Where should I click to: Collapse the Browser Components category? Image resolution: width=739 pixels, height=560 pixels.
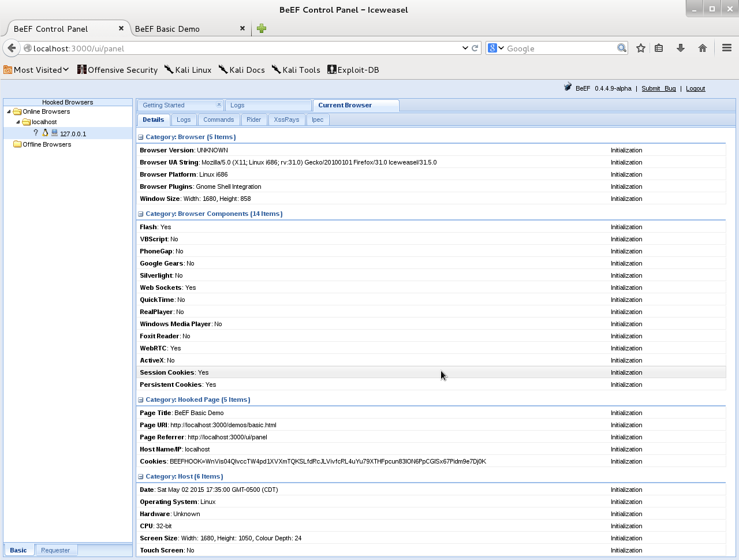(140, 214)
